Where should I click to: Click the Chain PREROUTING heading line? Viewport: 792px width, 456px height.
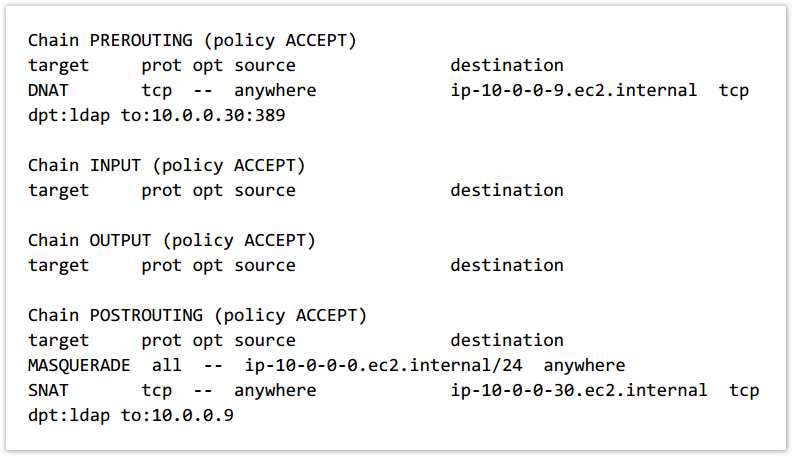pos(192,40)
